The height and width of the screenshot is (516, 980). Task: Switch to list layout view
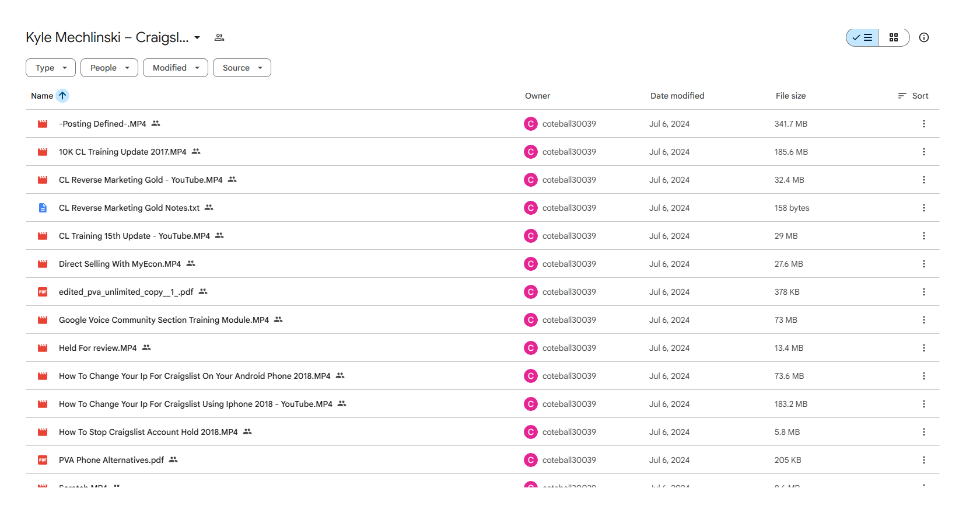(x=862, y=37)
